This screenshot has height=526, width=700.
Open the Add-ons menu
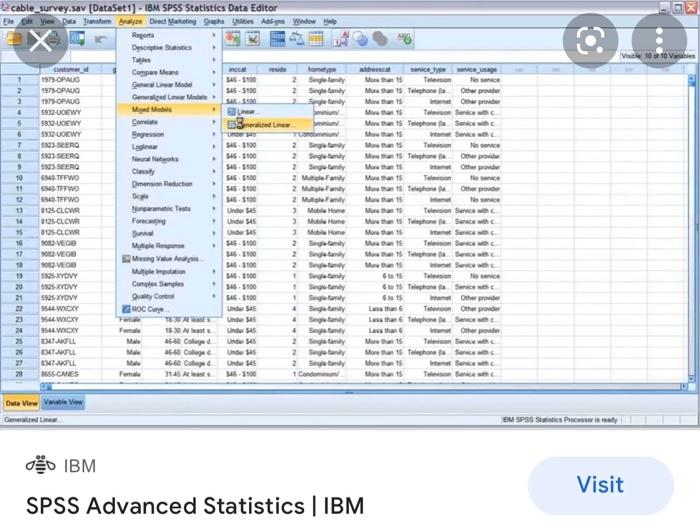[x=273, y=21]
